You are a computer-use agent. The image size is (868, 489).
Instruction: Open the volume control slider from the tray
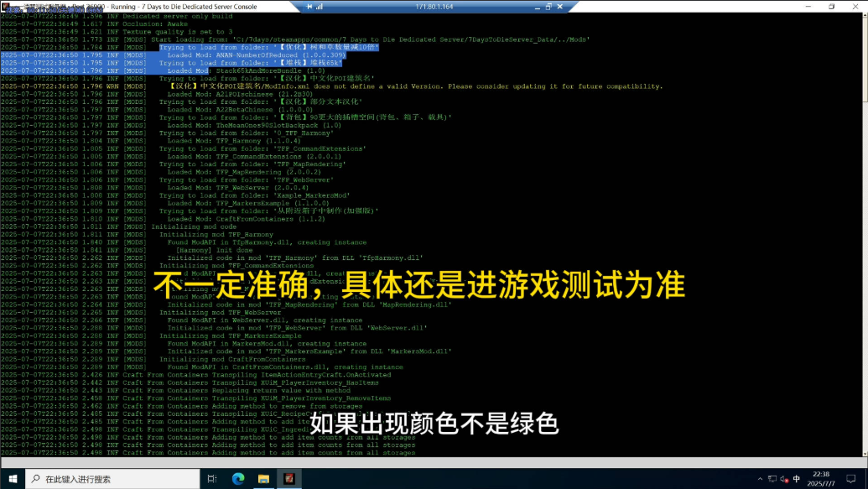point(783,479)
